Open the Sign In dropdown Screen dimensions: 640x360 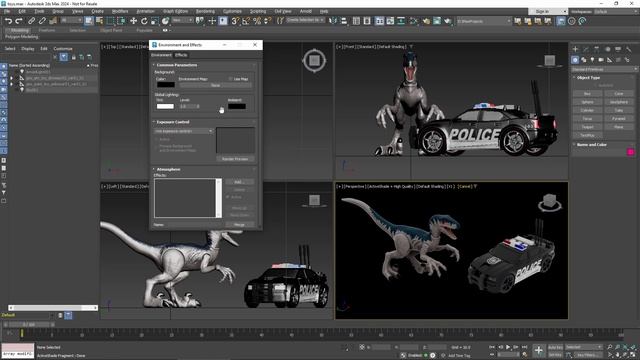click(x=548, y=11)
